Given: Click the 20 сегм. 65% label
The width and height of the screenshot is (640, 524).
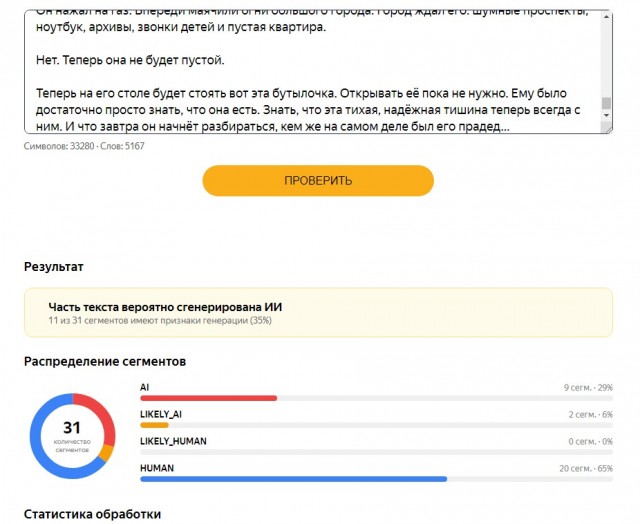Looking at the screenshot, I should point(586,468).
